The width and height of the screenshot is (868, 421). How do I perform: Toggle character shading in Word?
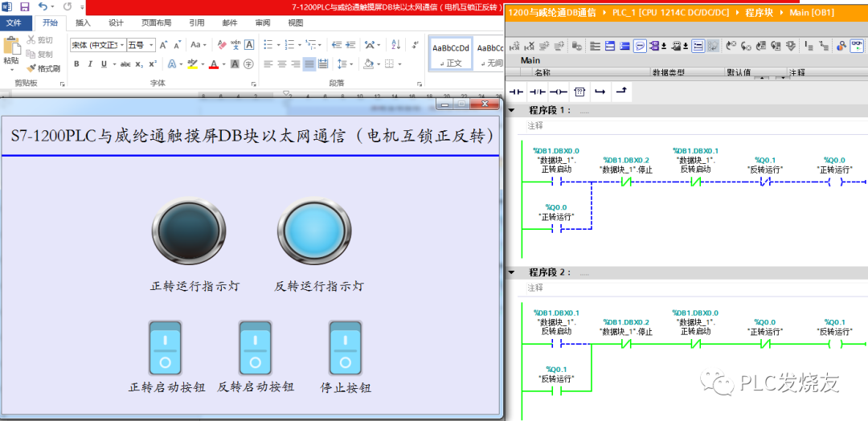click(x=235, y=64)
